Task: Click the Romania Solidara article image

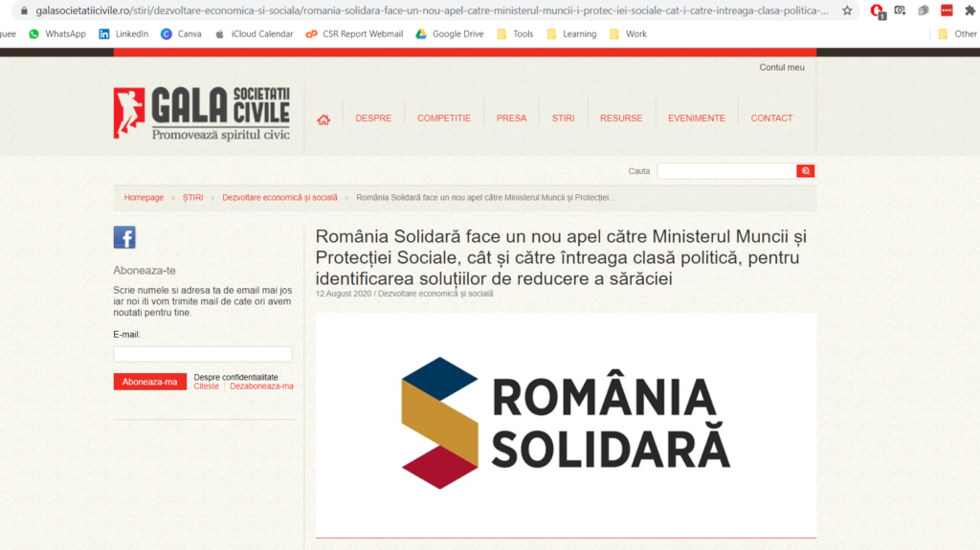Action: [x=566, y=425]
